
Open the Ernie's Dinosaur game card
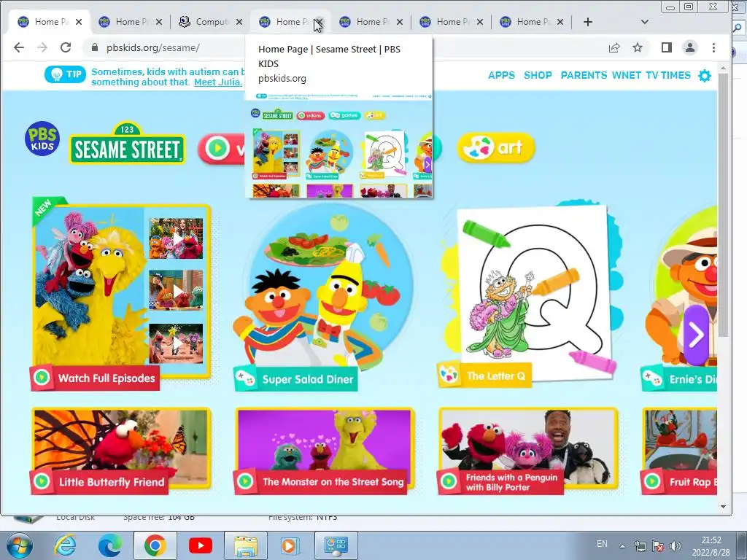pyautogui.click(x=681, y=297)
